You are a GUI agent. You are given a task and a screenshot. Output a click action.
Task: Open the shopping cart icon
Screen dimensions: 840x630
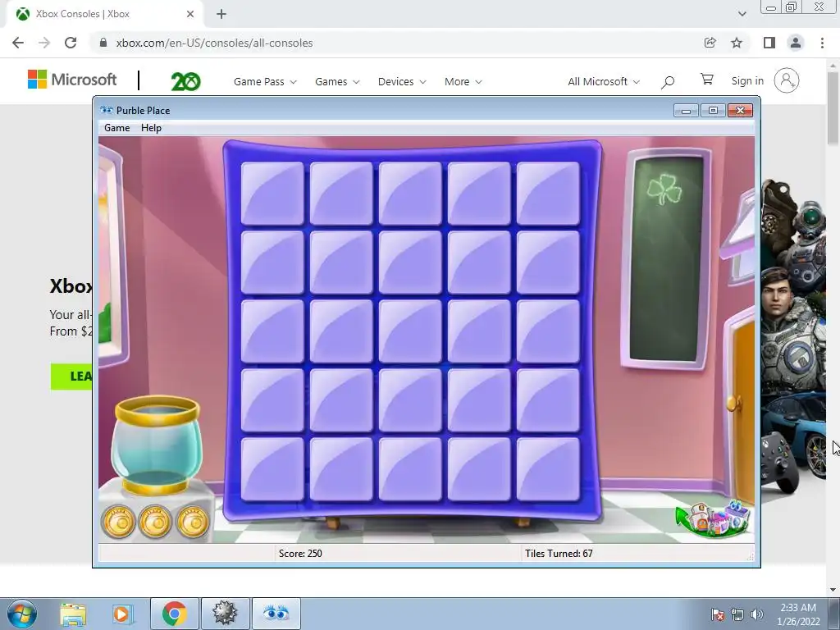(706, 80)
